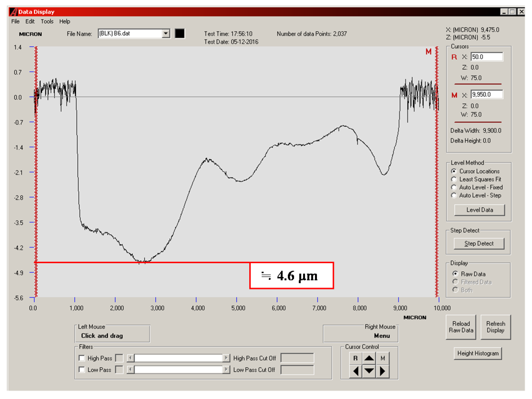This screenshot has height=399, width=532.
Task: Click the up arrow in Cursor Control
Action: [369, 358]
